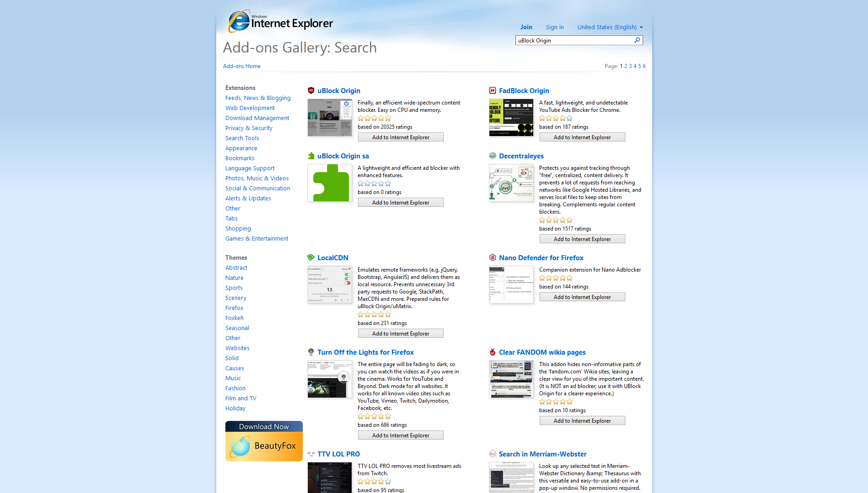Screen dimensions: 868x493
Task: Open the Nano Defender for Firefox title
Action: coord(541,257)
